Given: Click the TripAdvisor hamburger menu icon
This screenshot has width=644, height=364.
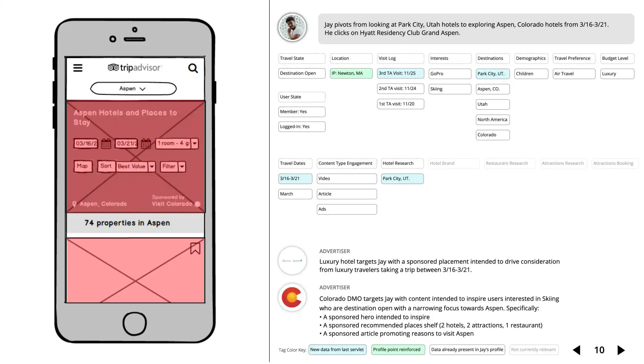Looking at the screenshot, I should tap(78, 67).
